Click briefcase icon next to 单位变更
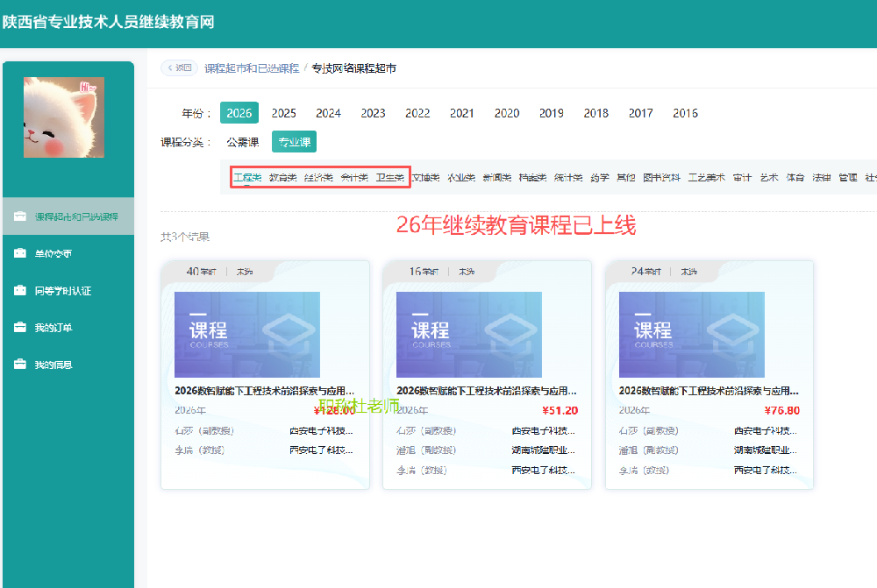877x588 pixels. tap(20, 254)
